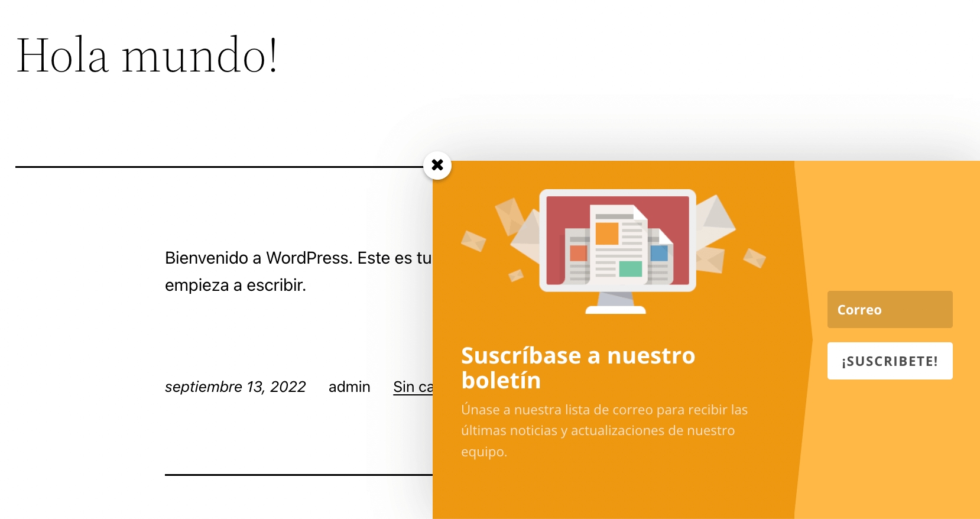
Task: Click the tiny envelope below the left envelopes
Action: coord(516,275)
